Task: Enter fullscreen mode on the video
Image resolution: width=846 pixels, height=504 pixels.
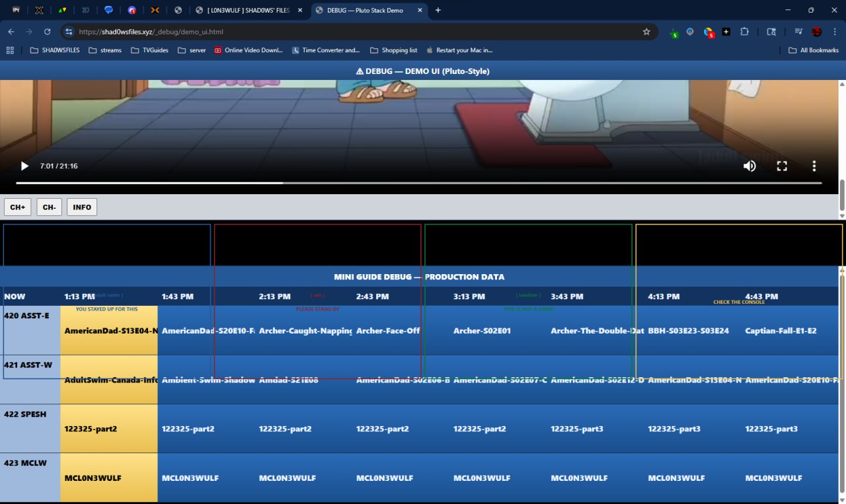Action: [x=782, y=166]
